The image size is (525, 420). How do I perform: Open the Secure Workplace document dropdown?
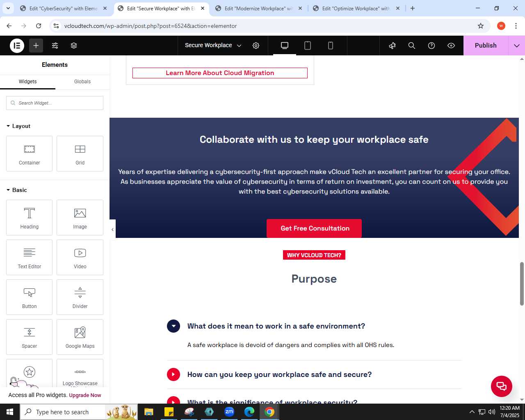tap(213, 46)
